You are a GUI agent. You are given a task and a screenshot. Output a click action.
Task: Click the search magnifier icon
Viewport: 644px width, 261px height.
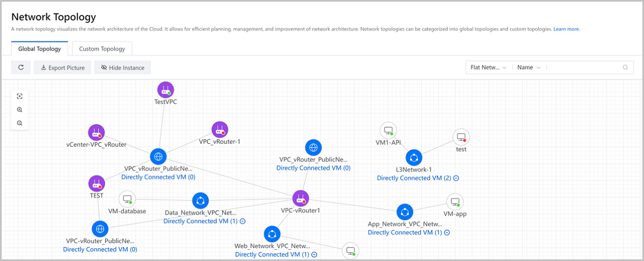pos(625,68)
